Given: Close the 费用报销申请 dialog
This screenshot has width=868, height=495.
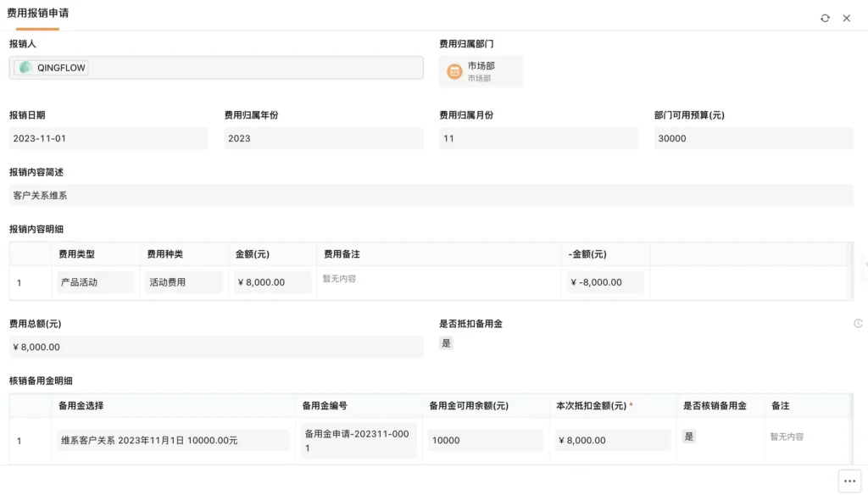Looking at the screenshot, I should [846, 18].
